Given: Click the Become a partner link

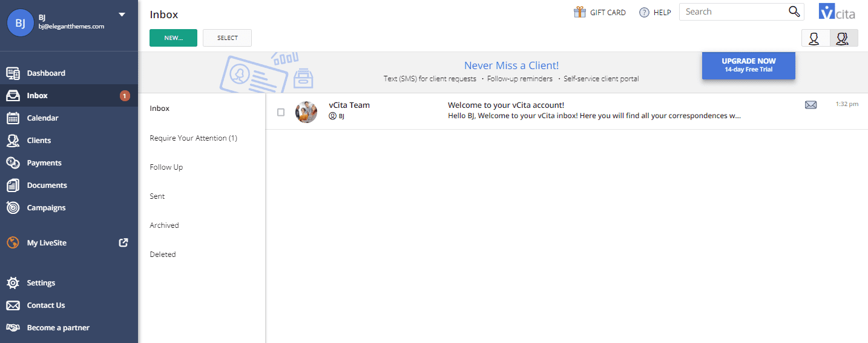Looking at the screenshot, I should click(58, 328).
